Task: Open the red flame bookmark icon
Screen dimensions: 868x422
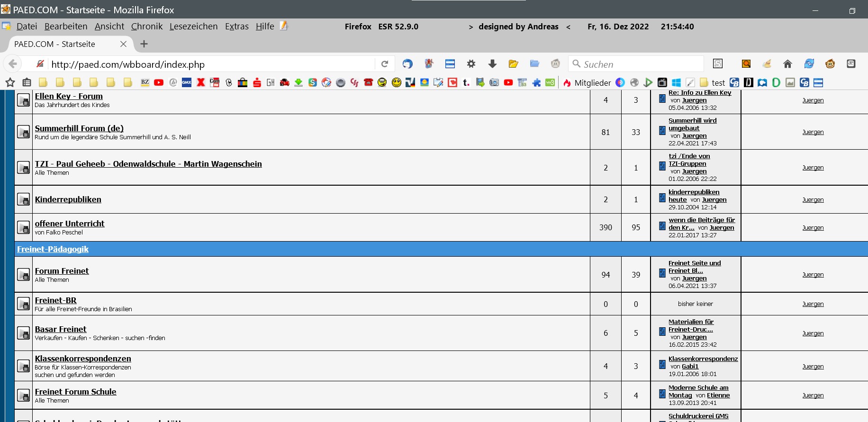Action: click(x=567, y=83)
